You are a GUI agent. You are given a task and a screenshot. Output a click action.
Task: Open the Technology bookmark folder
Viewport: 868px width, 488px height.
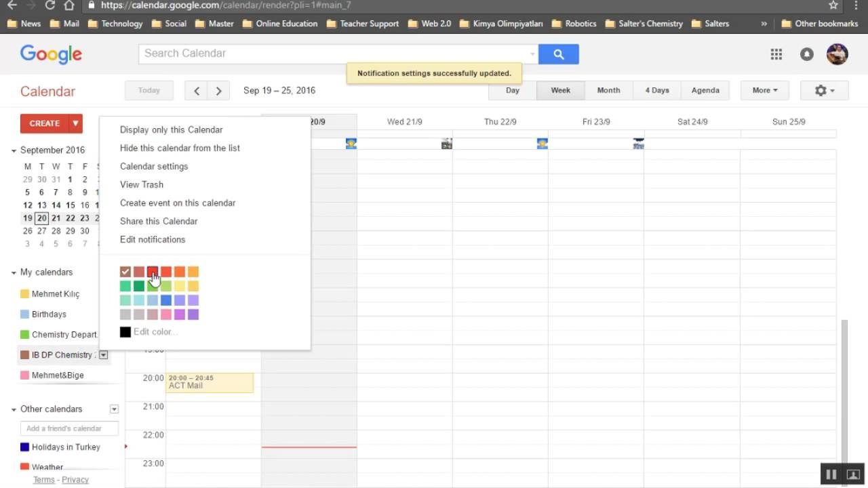pos(114,24)
